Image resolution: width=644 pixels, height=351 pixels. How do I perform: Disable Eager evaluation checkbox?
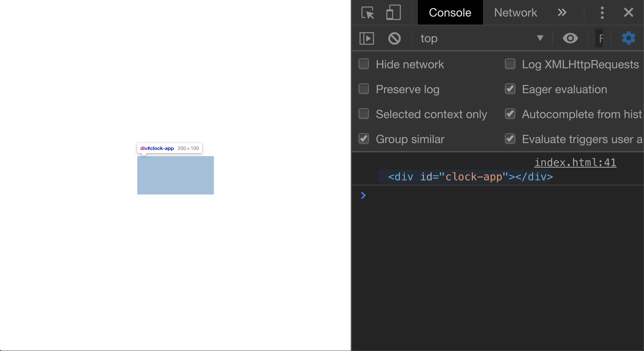tap(510, 89)
